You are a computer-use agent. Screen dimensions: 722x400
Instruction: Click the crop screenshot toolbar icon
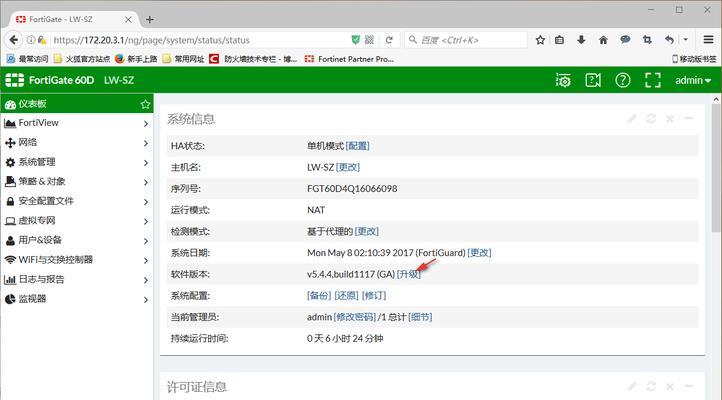[647, 40]
